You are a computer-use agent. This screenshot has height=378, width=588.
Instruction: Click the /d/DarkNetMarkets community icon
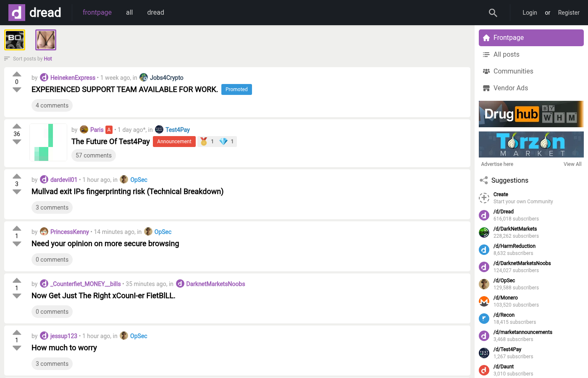(x=484, y=232)
